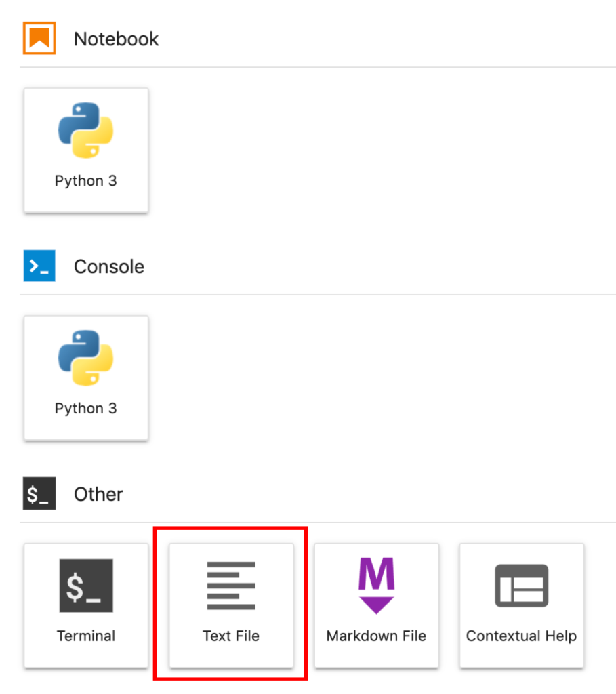This screenshot has width=616, height=694.
Task: Click the Python logo in the Console section
Action: click(85, 359)
